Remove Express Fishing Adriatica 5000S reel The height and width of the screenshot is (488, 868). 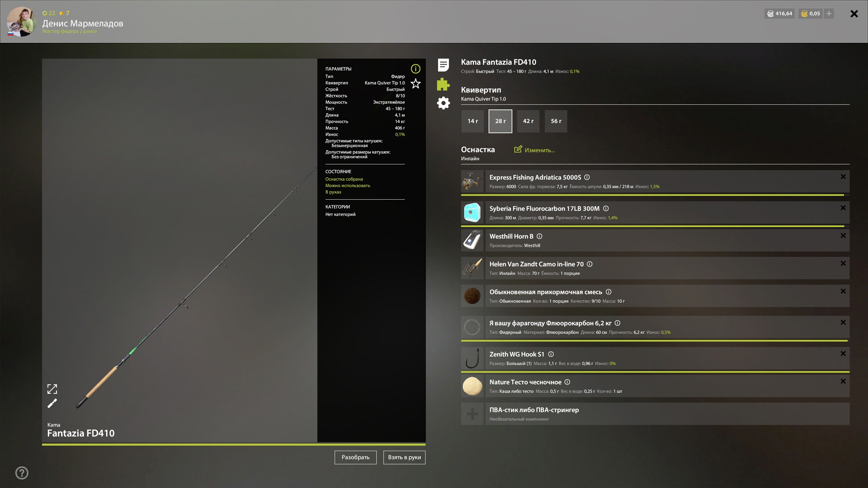843,177
